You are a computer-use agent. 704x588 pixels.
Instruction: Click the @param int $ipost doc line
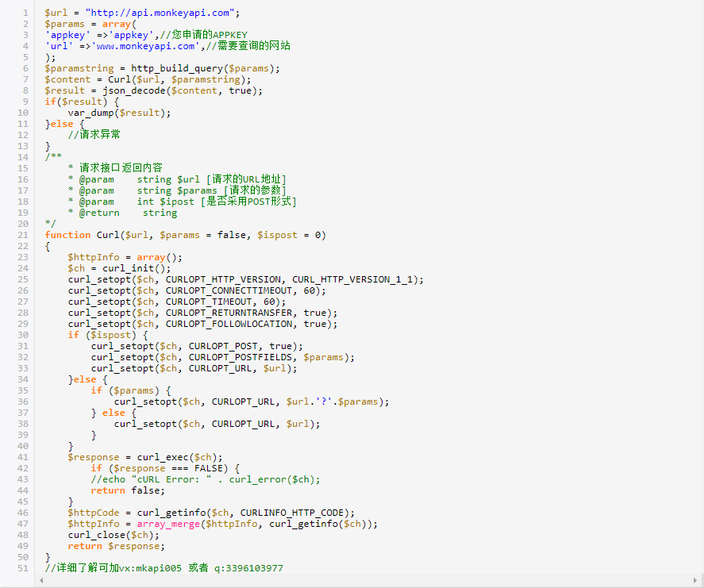[x=183, y=202]
